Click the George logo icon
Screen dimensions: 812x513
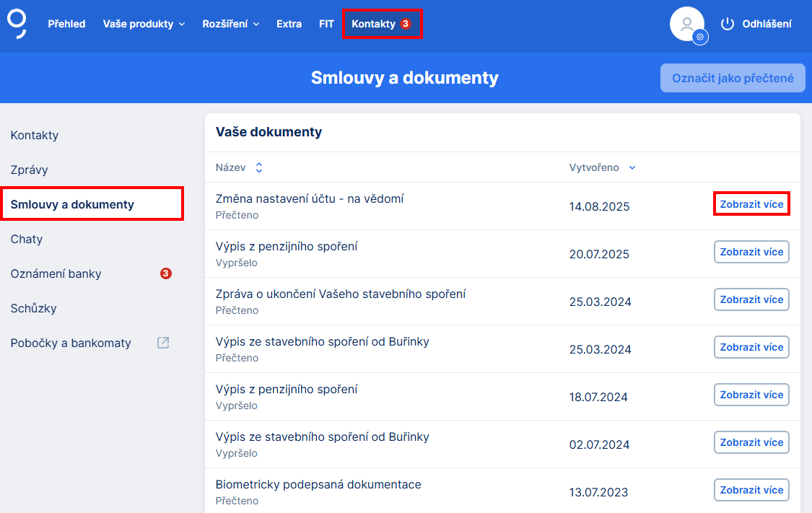coord(17,24)
